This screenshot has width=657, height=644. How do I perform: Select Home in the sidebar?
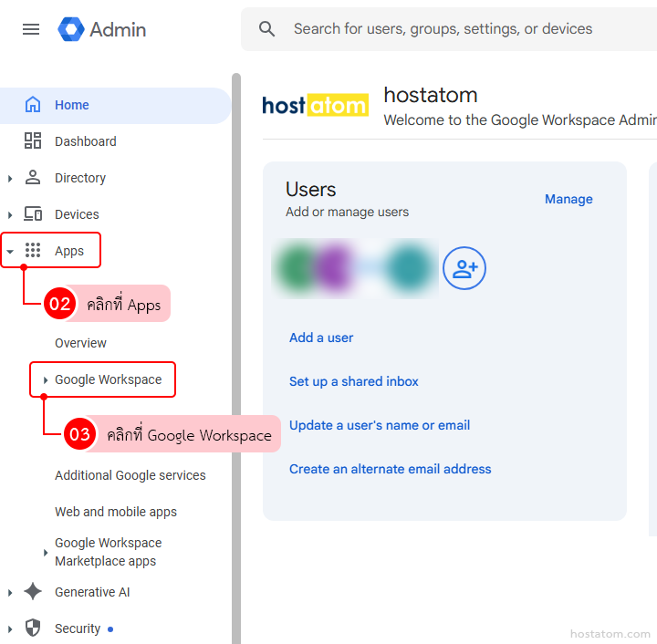(115, 105)
